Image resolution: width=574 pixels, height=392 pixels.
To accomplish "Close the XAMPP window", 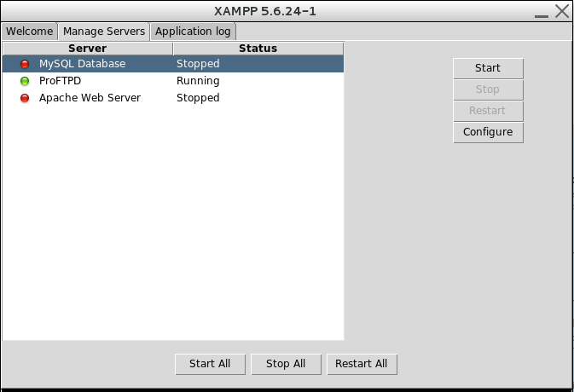I will [562, 11].
